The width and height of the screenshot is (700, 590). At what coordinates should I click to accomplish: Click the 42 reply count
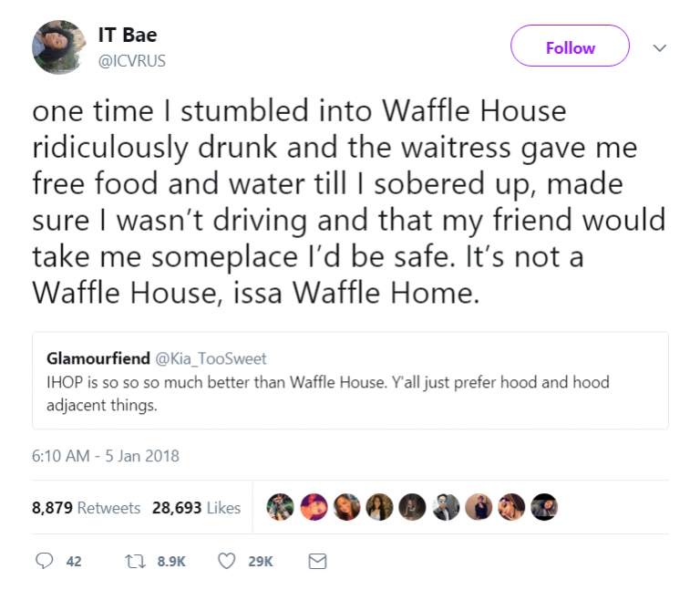pyautogui.click(x=74, y=562)
